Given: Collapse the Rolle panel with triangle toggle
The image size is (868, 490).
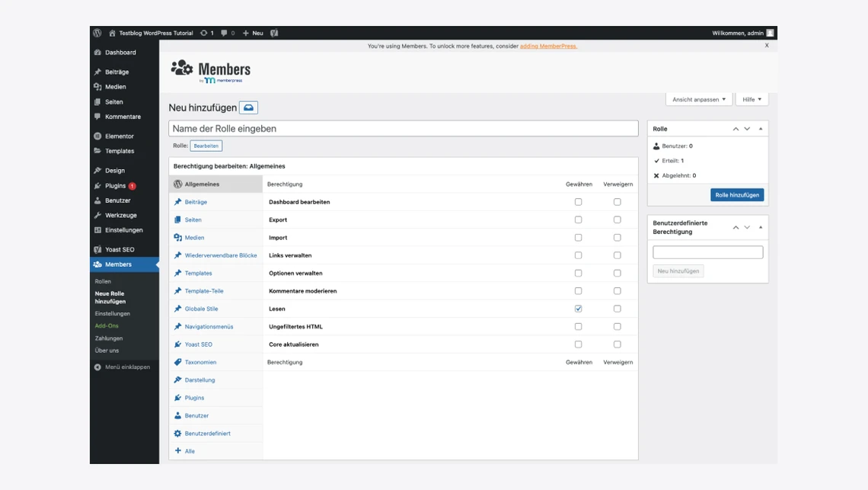Looking at the screenshot, I should [x=760, y=129].
